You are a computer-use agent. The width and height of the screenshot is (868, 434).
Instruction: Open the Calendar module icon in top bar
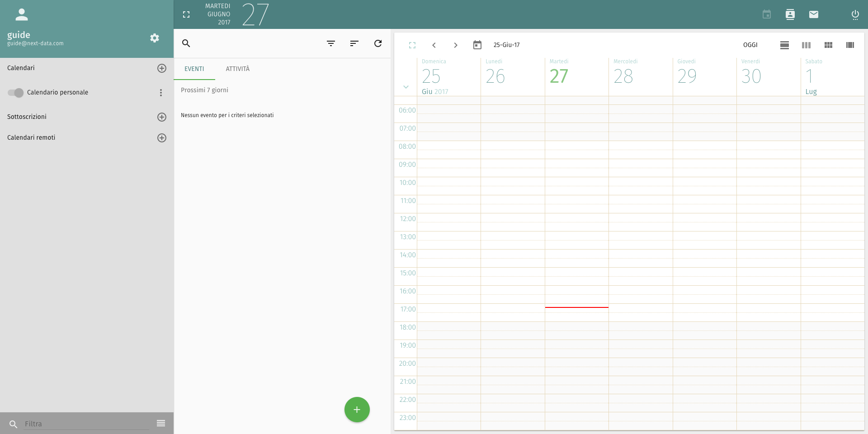[767, 14]
